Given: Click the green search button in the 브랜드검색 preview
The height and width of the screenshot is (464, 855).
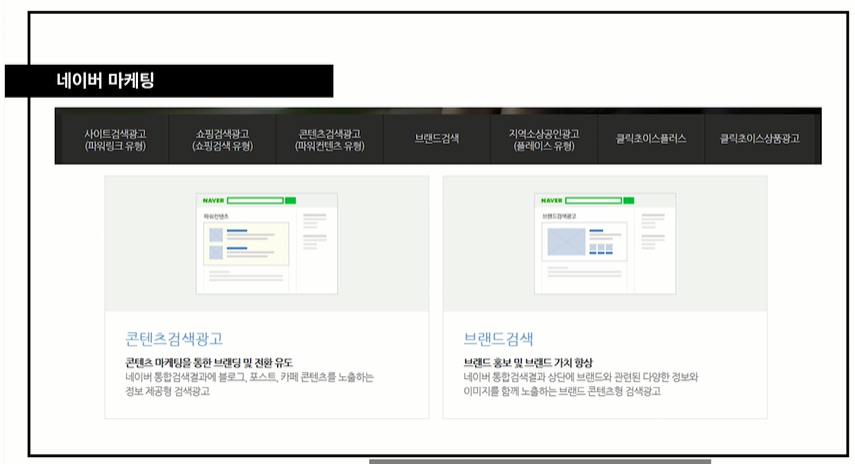Looking at the screenshot, I should pos(629,201).
